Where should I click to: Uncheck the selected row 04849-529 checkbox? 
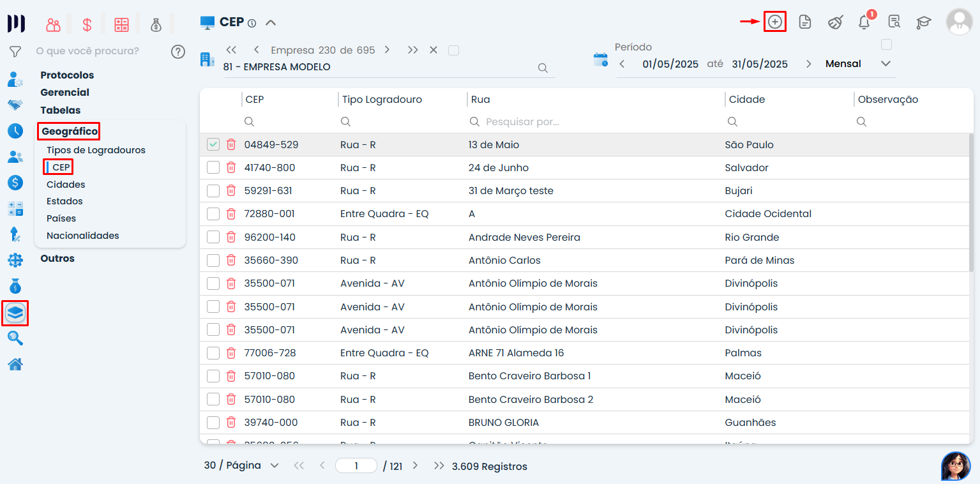coord(213,145)
